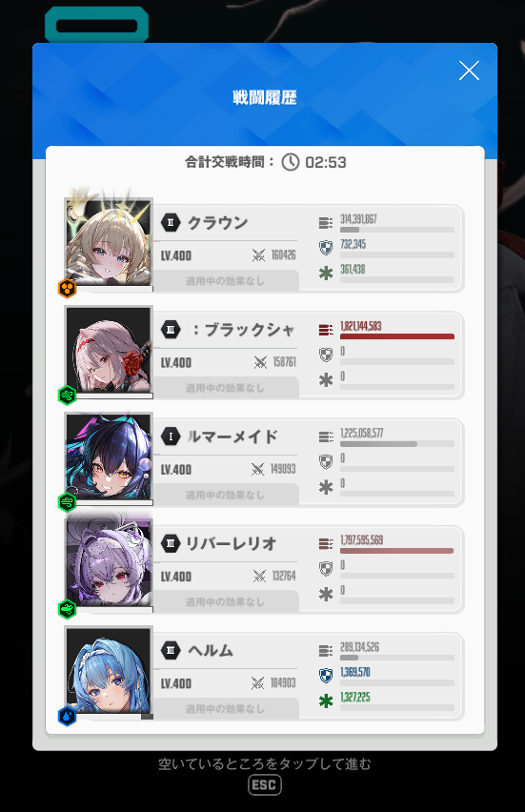The height and width of the screenshot is (812, 525).
Task: Click the crossed swords icon beside 160426
Action: click(x=258, y=254)
